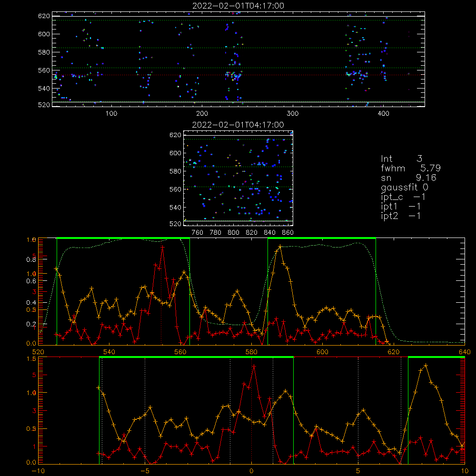Screen dimensions: 476x476
Task: Click x-axis label 400 of the top plot
Action: (383, 114)
